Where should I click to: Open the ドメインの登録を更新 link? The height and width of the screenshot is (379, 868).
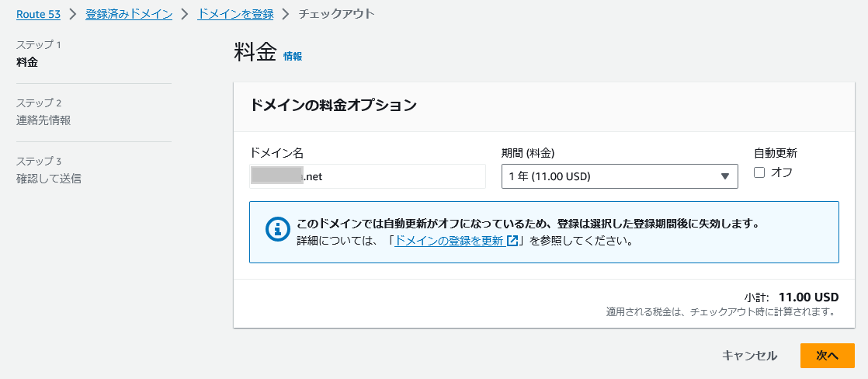click(450, 241)
